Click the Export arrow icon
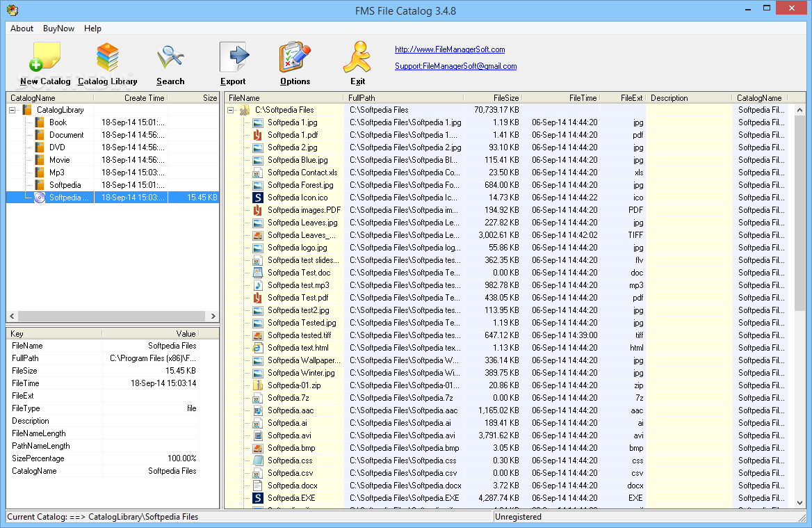This screenshot has height=528, width=812. (x=233, y=57)
